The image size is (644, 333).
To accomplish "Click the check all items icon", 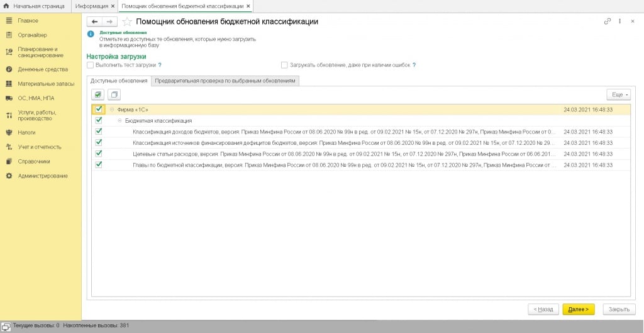I will point(98,94).
